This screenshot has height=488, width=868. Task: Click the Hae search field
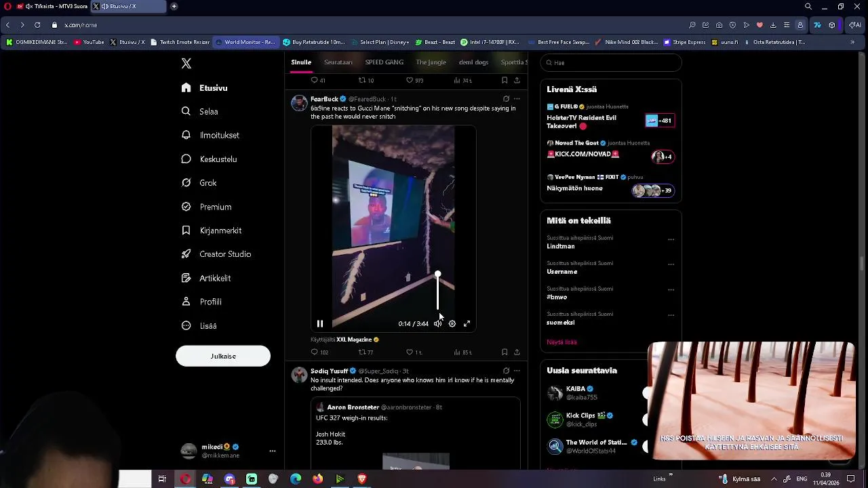611,62
